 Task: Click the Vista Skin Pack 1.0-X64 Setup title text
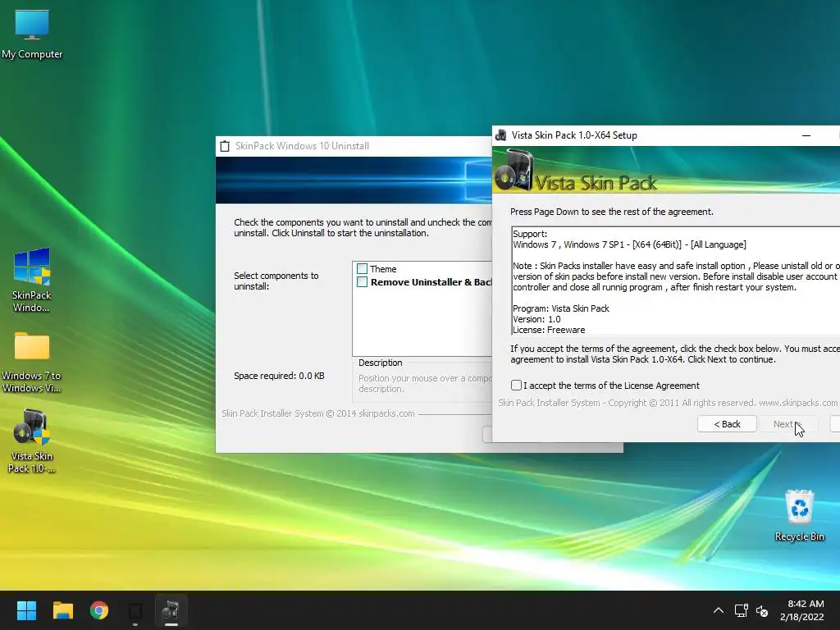pos(574,135)
